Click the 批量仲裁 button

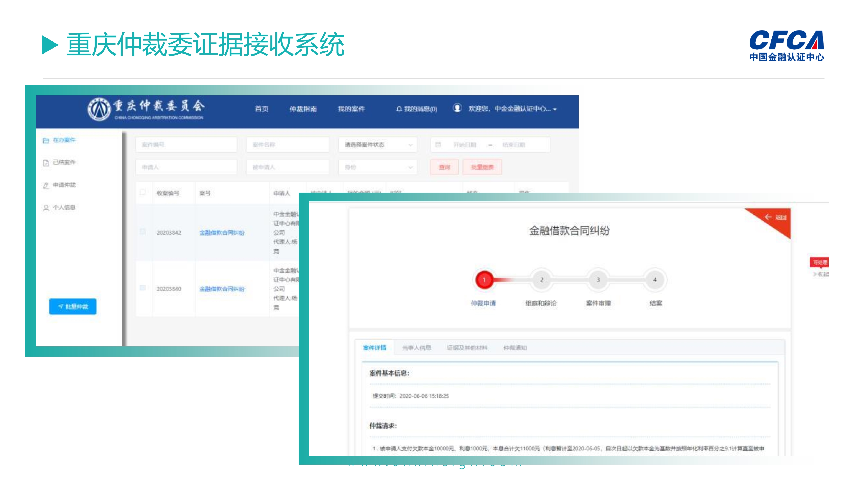pyautogui.click(x=73, y=306)
